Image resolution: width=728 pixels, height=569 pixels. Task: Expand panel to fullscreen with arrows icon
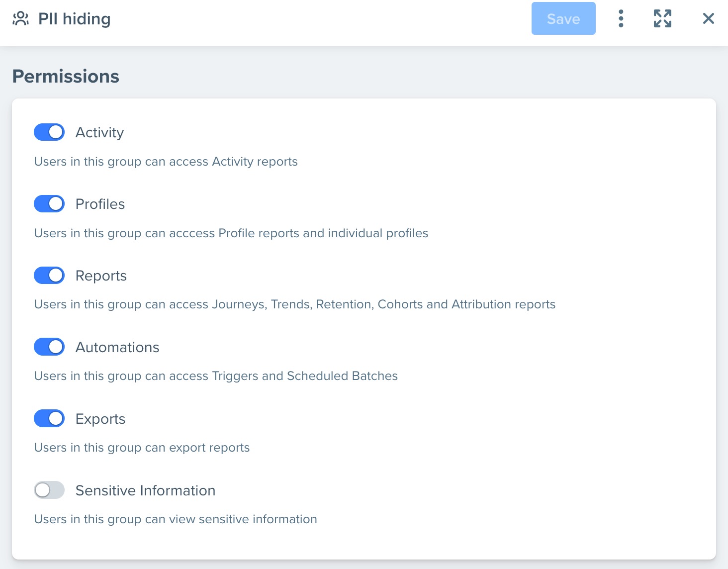662,19
